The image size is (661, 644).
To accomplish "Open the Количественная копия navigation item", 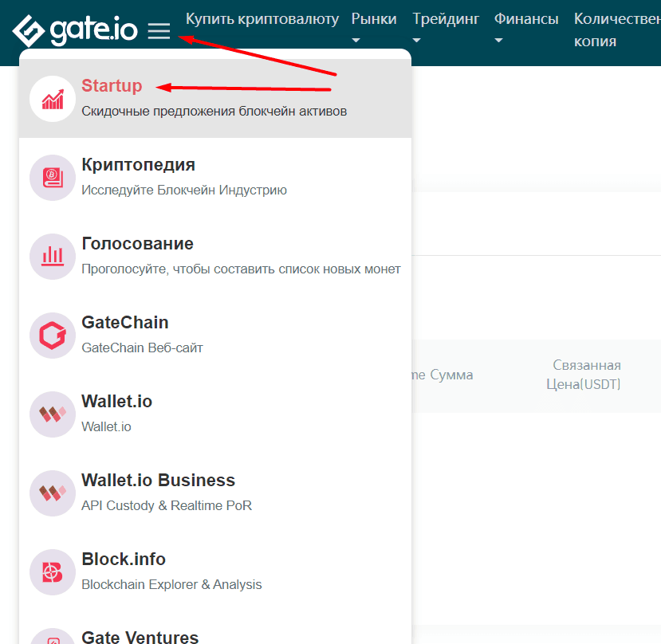I will (x=617, y=30).
